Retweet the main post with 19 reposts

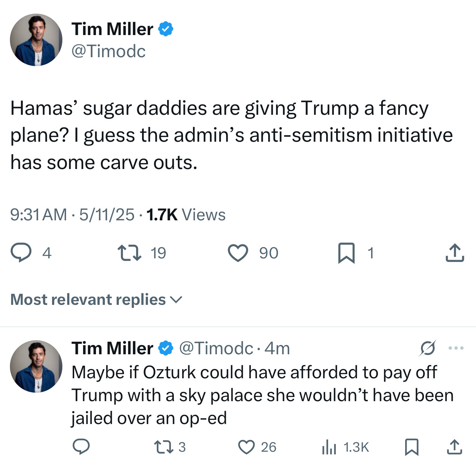coord(129,253)
